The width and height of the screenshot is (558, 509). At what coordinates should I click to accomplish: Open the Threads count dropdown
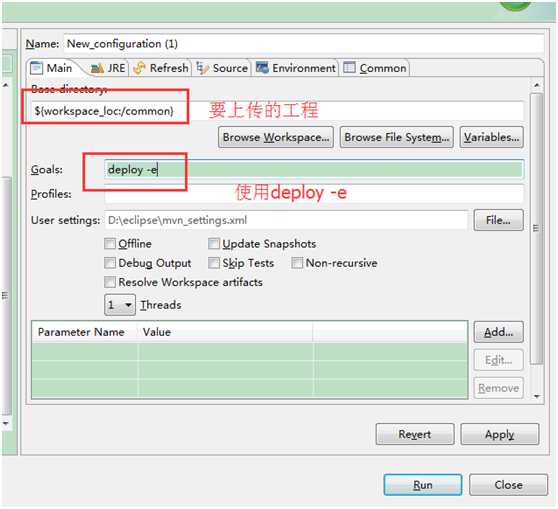pos(120,305)
